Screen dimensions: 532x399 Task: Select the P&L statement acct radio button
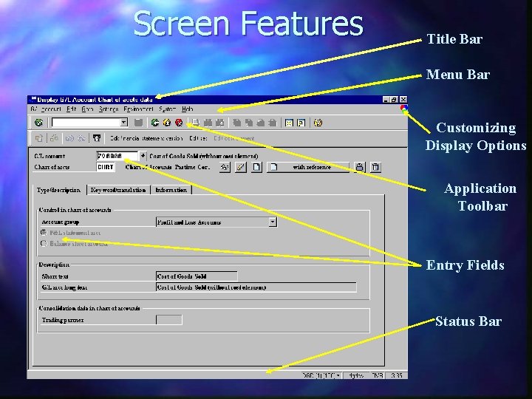click(44, 233)
